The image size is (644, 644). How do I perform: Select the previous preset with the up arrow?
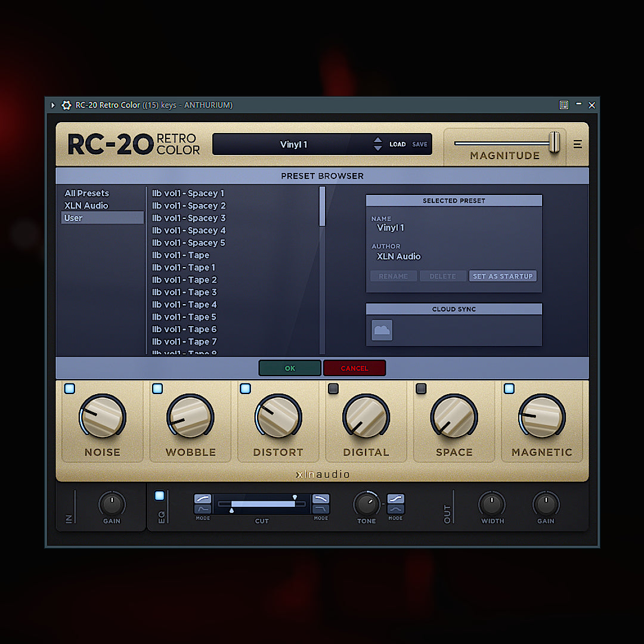(378, 140)
